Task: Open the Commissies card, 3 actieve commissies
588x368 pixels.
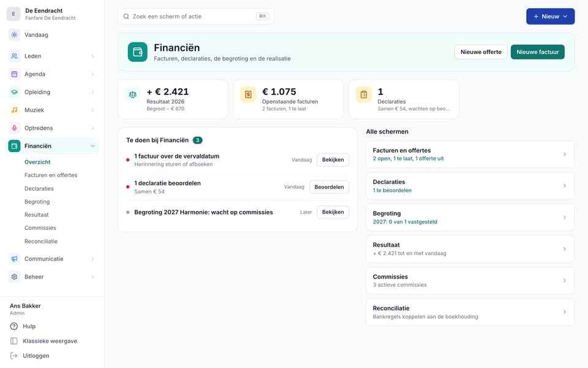Action: pyautogui.click(x=470, y=280)
